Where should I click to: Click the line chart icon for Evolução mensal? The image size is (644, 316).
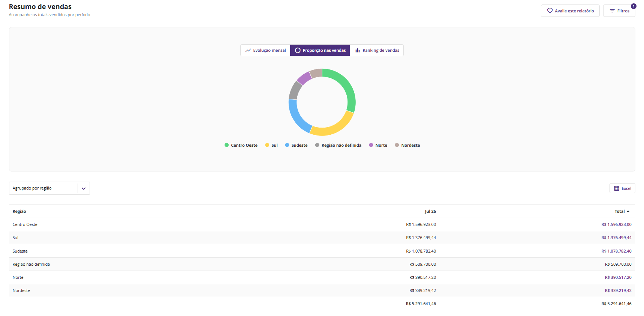pos(248,50)
